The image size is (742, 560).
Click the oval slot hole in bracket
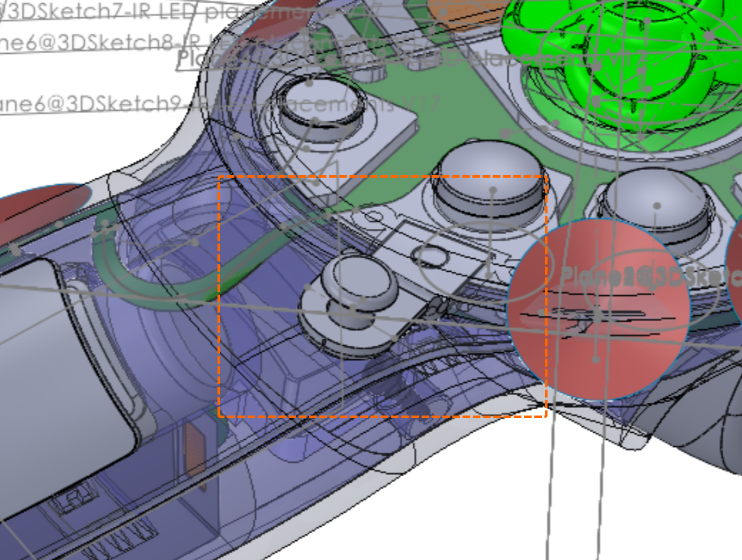(430, 258)
